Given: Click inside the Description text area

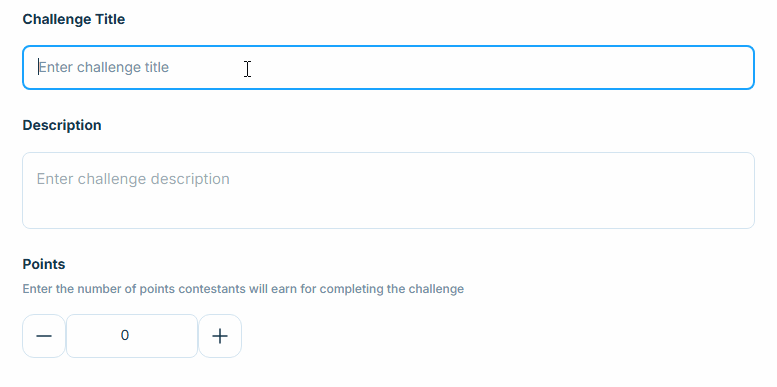Looking at the screenshot, I should pyautogui.click(x=388, y=190).
